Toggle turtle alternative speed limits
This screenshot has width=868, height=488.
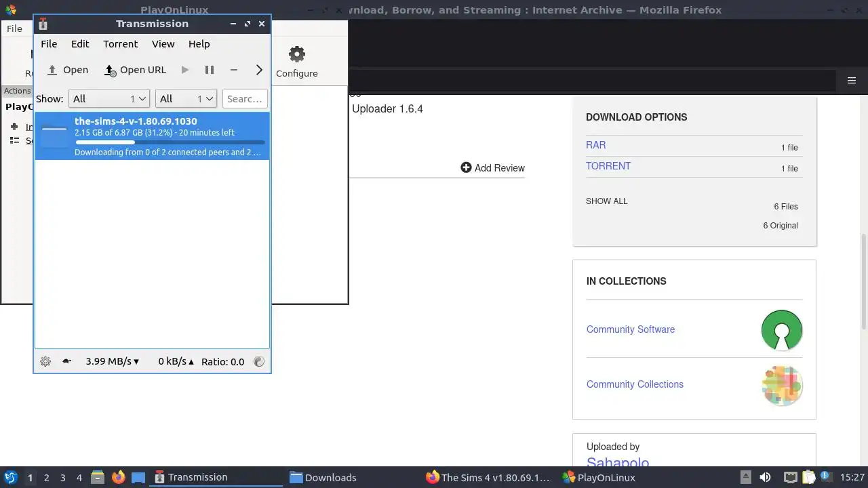(66, 361)
